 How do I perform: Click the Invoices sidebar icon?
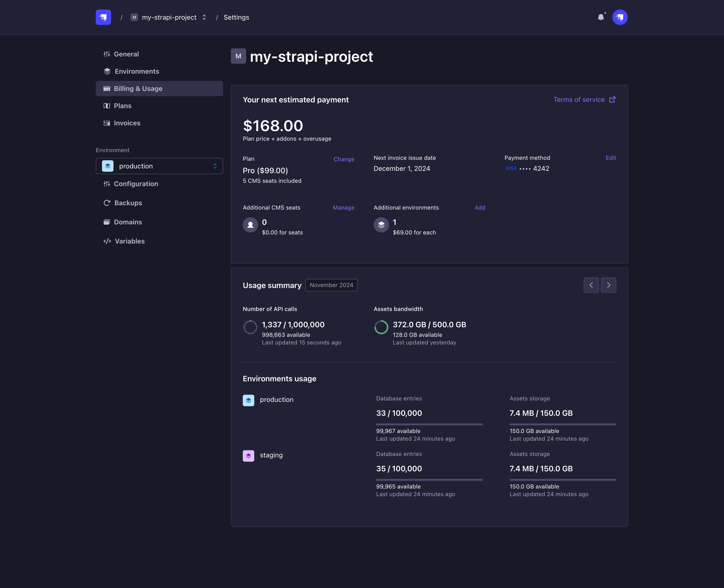click(107, 123)
